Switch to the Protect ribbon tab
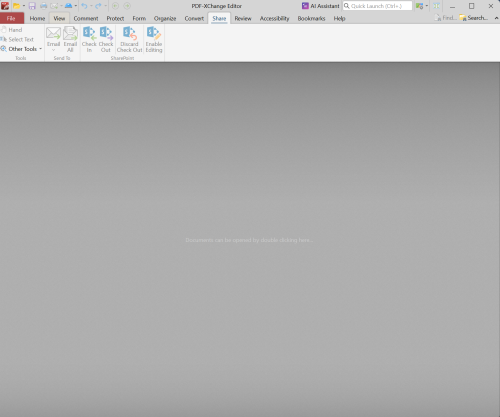Screen dimensions: 500x417 coord(115,18)
